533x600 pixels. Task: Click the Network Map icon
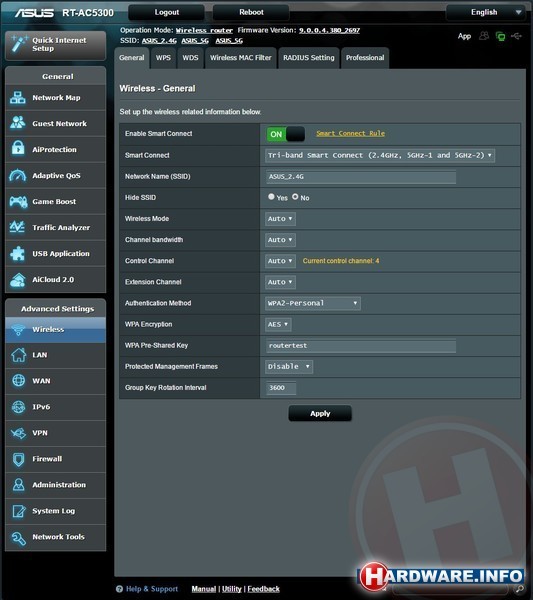18,98
